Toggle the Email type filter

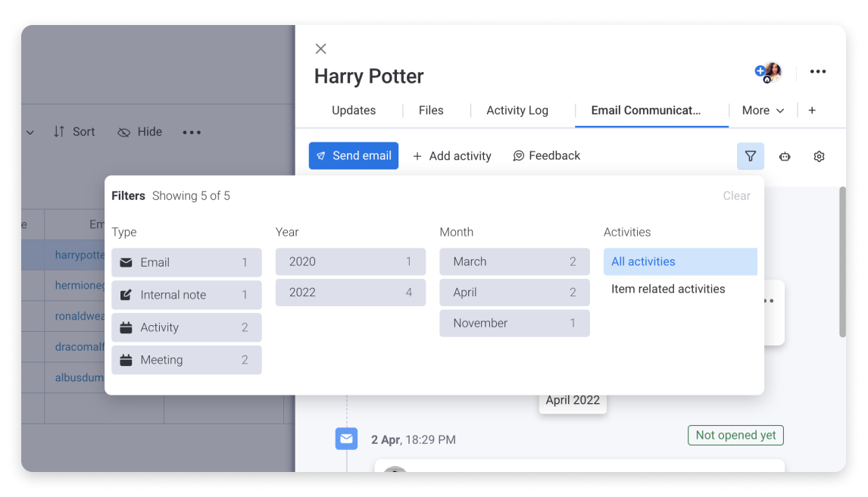tap(186, 262)
